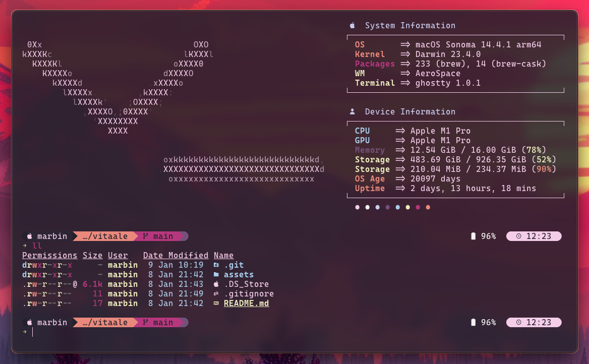Click the OS label in System Information
This screenshot has width=589, height=364.
[360, 44]
